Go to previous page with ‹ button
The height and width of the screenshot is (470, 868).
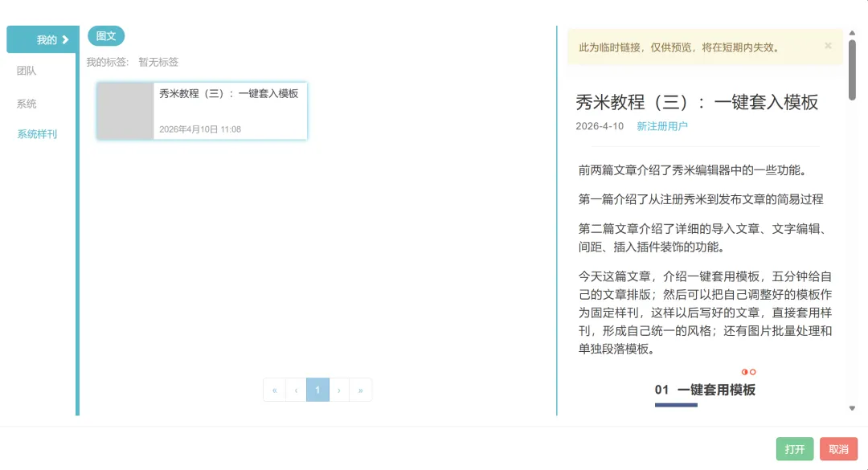(x=296, y=390)
